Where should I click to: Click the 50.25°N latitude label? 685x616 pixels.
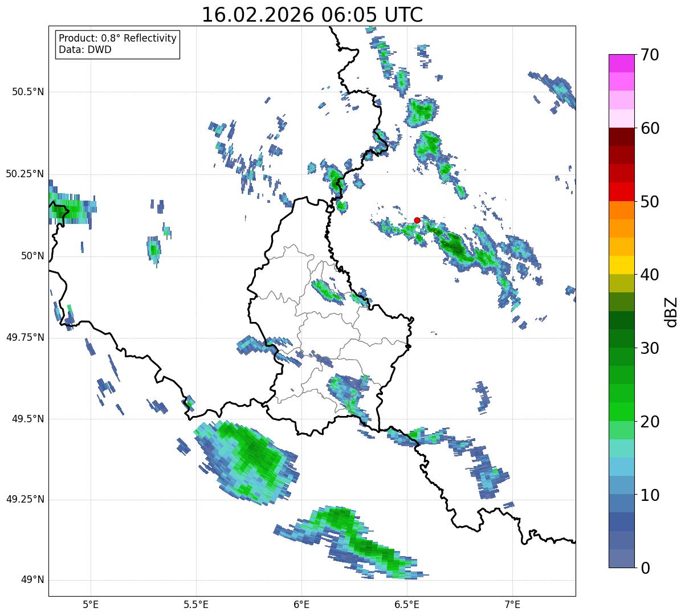click(x=25, y=174)
